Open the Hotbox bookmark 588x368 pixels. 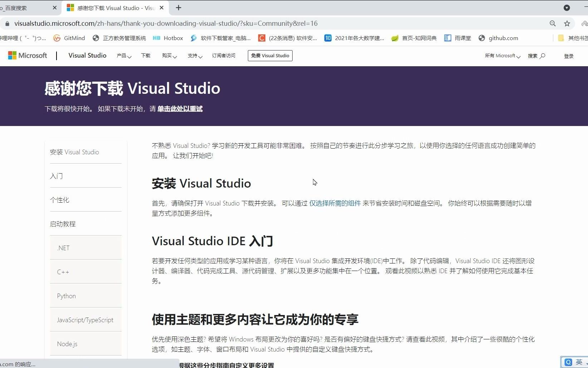pyautogui.click(x=168, y=38)
